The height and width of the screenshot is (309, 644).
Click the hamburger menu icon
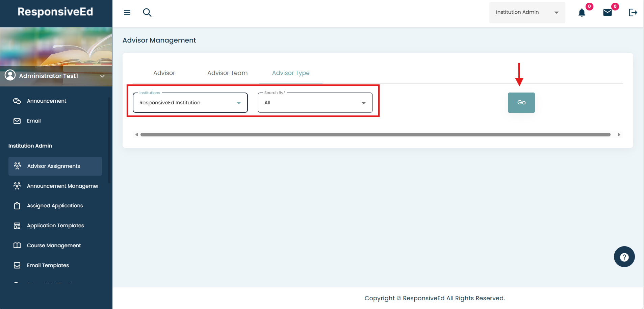tap(127, 12)
